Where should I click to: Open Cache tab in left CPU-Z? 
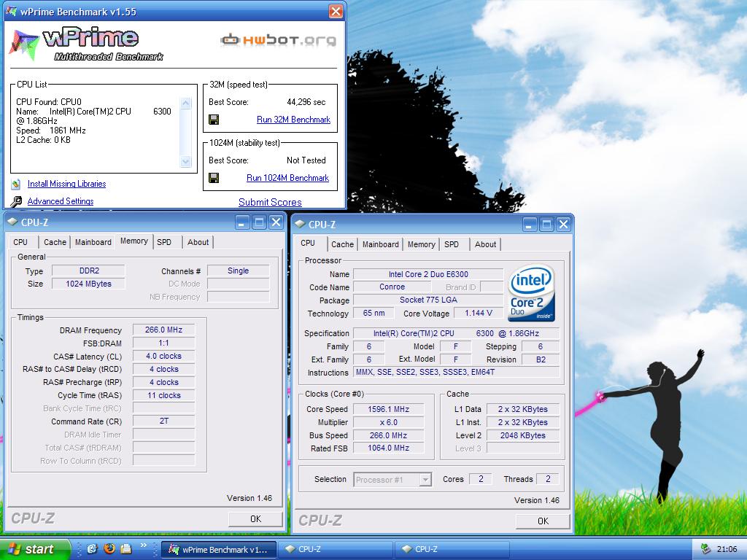coord(55,242)
